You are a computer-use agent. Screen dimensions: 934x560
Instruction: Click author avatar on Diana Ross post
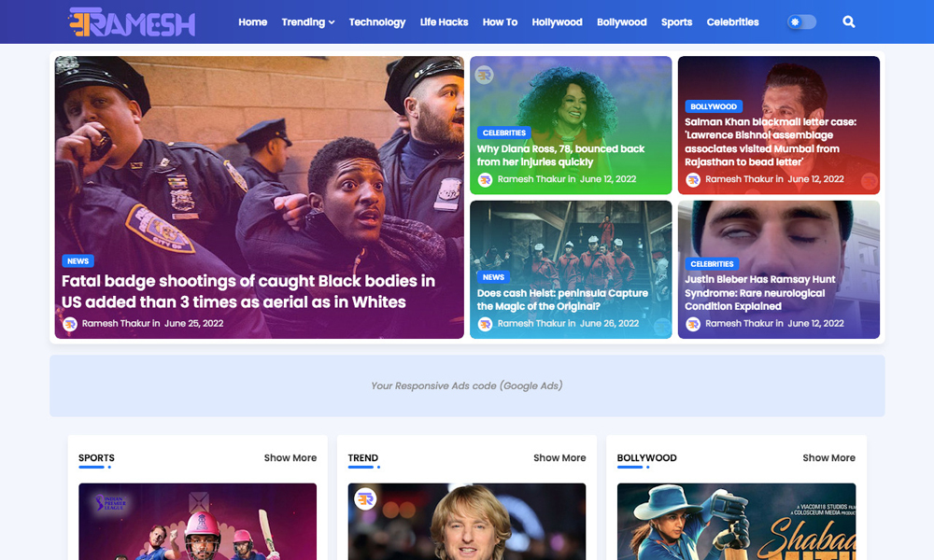pyautogui.click(x=485, y=179)
